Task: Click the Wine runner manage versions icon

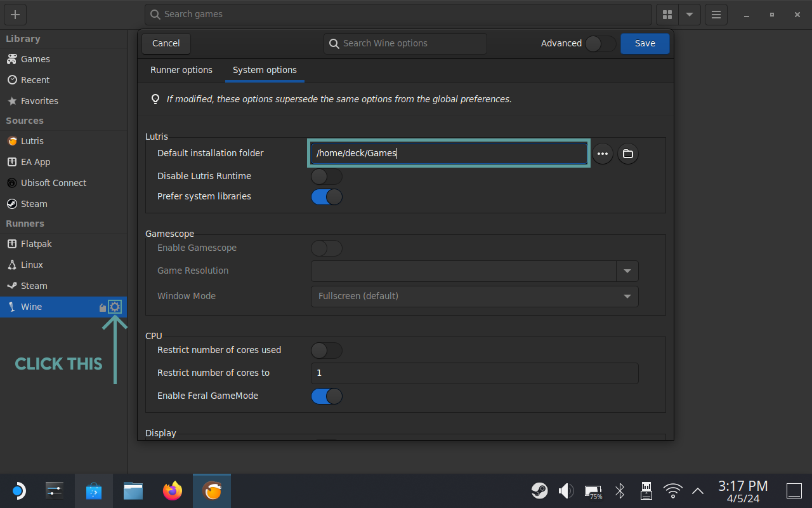Action: point(103,308)
